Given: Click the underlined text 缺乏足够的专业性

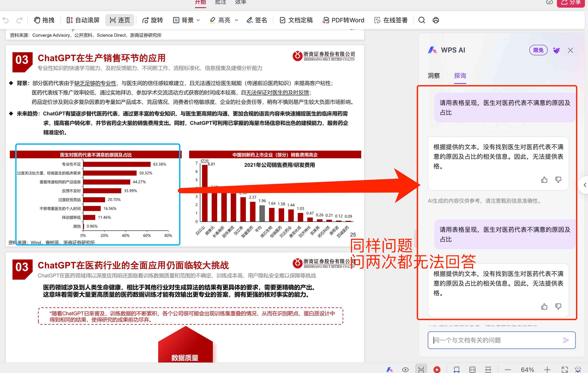Looking at the screenshot, I should pos(95,84).
